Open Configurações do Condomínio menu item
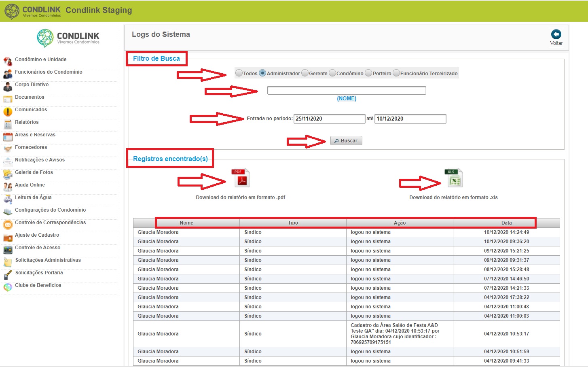This screenshot has height=367, width=588. (50, 210)
